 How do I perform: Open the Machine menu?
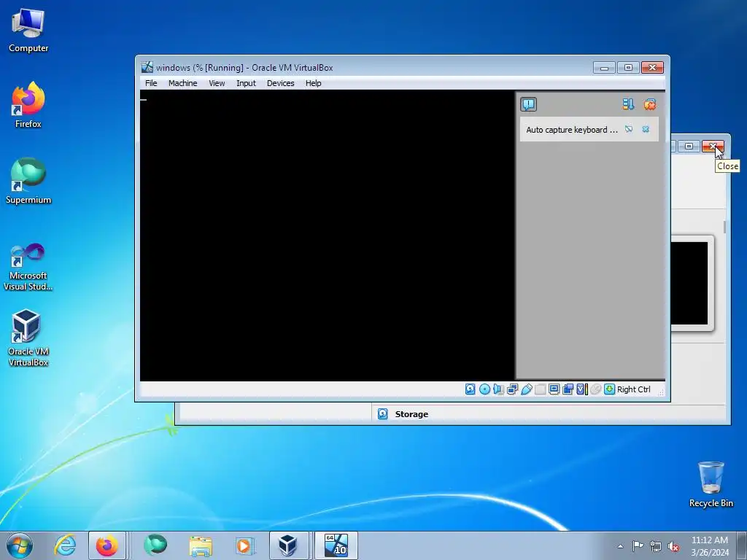coord(182,83)
